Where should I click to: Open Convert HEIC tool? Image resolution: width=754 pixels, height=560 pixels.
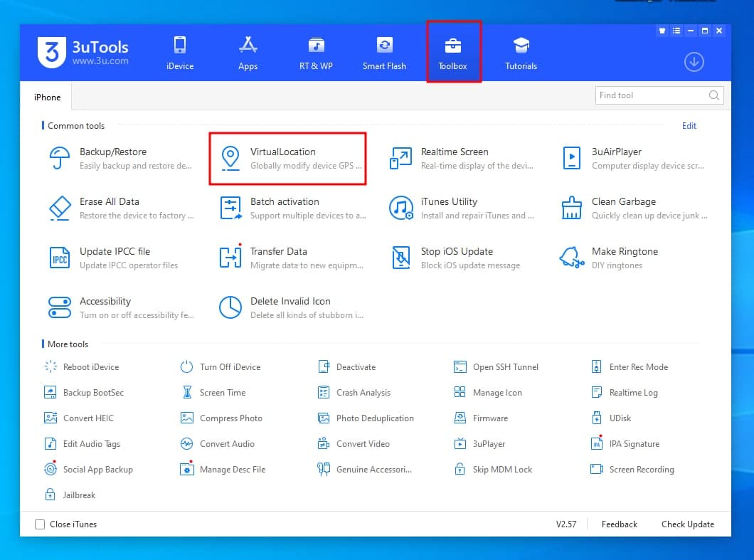(x=79, y=418)
